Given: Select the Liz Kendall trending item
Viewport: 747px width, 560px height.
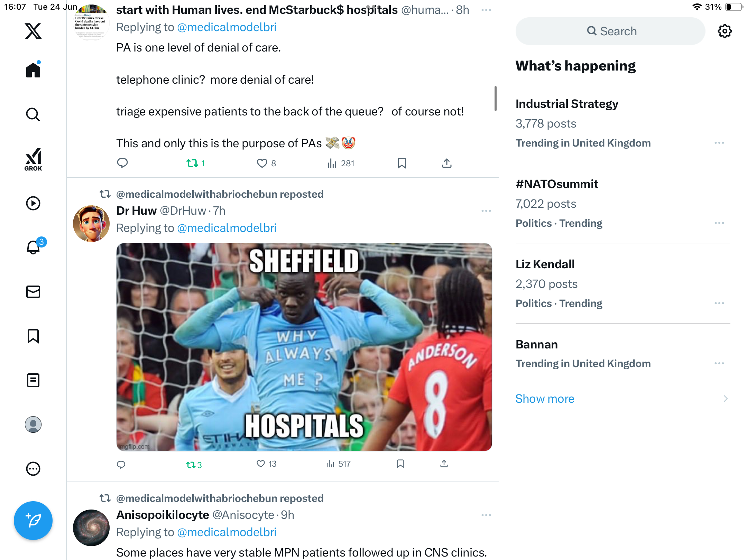Looking at the screenshot, I should coord(623,283).
